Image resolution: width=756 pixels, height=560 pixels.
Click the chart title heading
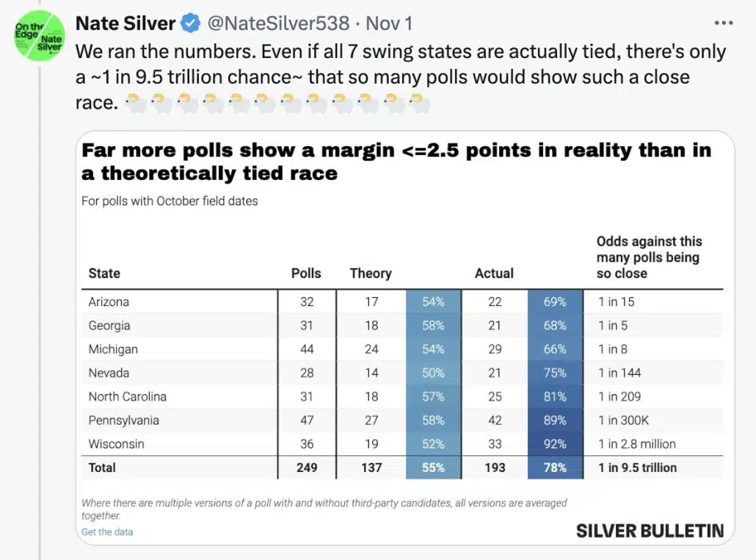(396, 161)
